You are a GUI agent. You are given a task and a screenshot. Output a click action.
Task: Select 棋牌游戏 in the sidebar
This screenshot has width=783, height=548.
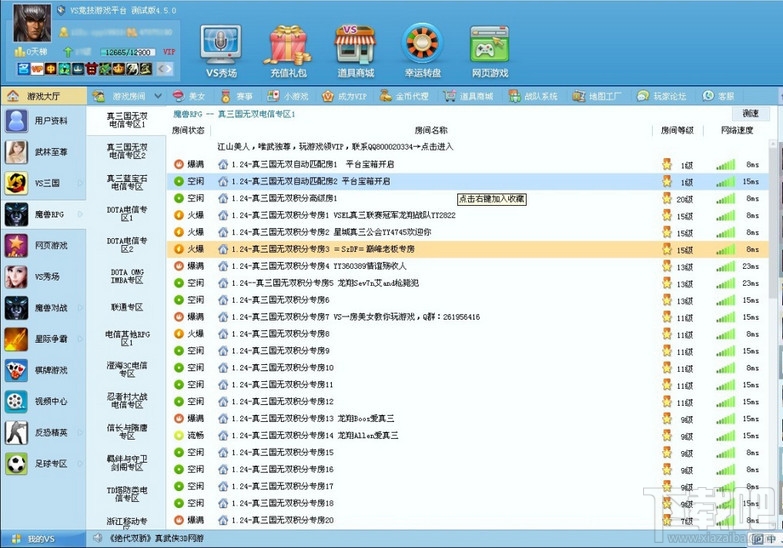pos(43,370)
